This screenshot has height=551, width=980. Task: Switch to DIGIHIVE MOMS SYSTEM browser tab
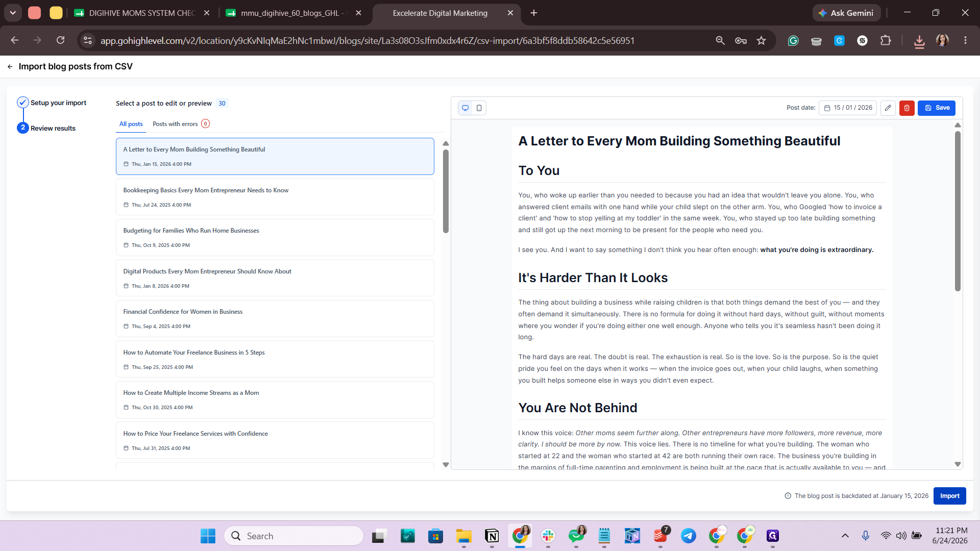point(141,13)
